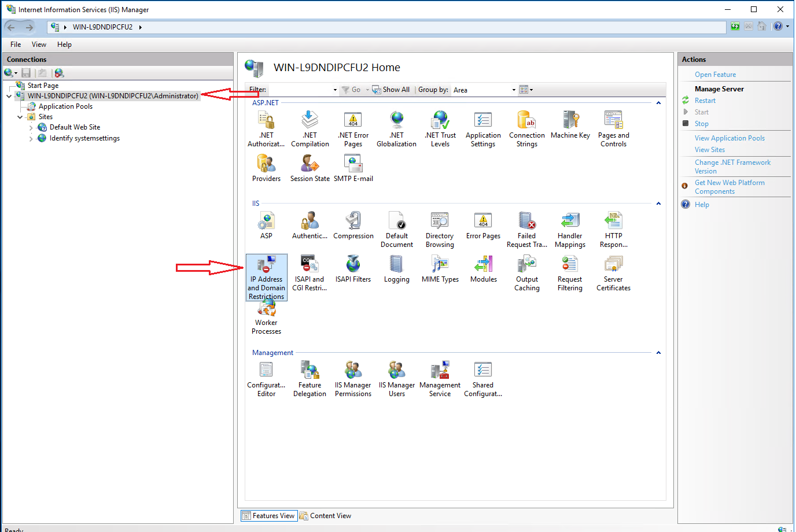Open Failed Request Tracing Rules
The height and width of the screenshot is (532, 796).
(x=527, y=230)
